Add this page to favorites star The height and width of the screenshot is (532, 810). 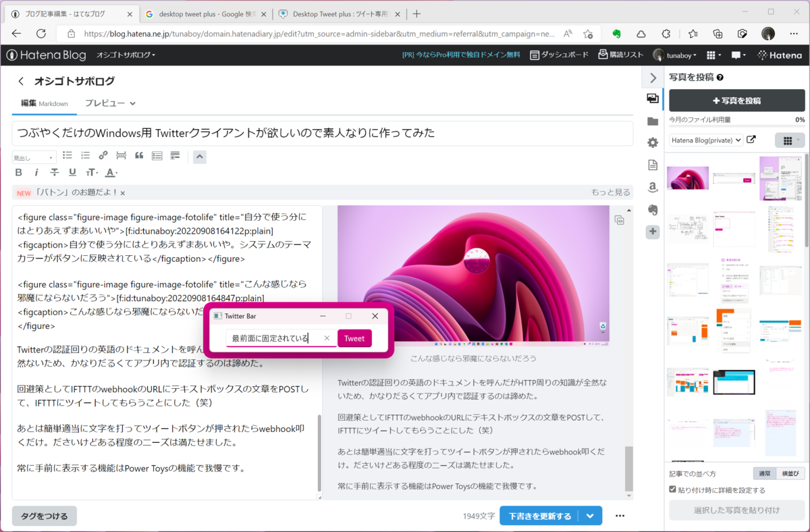[x=588, y=33]
